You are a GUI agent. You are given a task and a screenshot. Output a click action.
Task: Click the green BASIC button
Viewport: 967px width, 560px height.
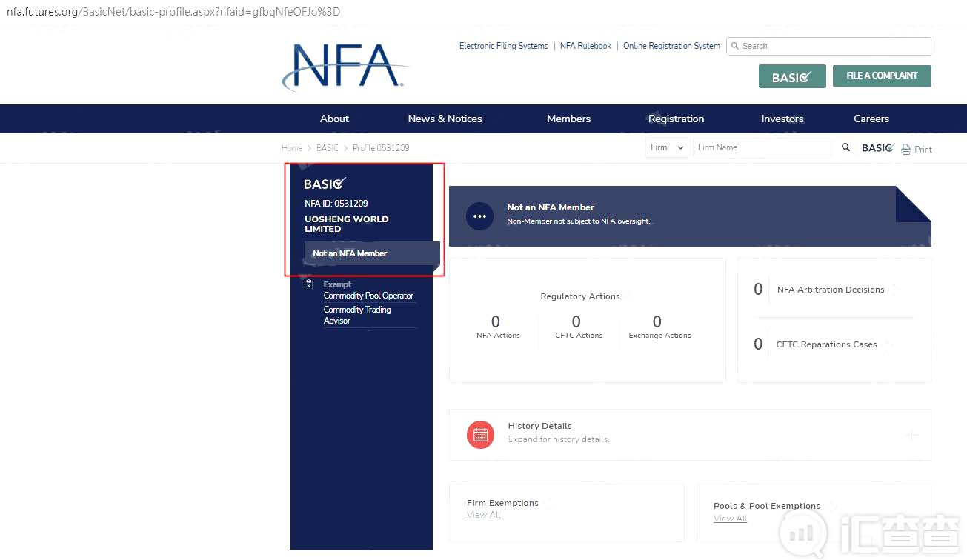point(792,76)
